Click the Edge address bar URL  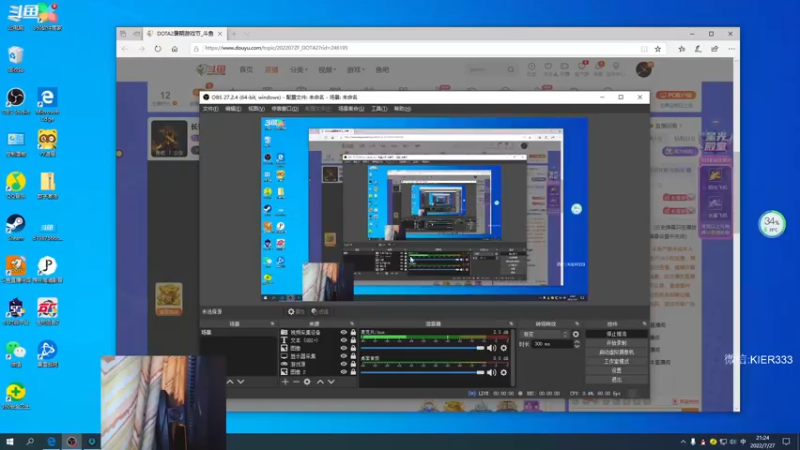point(276,48)
